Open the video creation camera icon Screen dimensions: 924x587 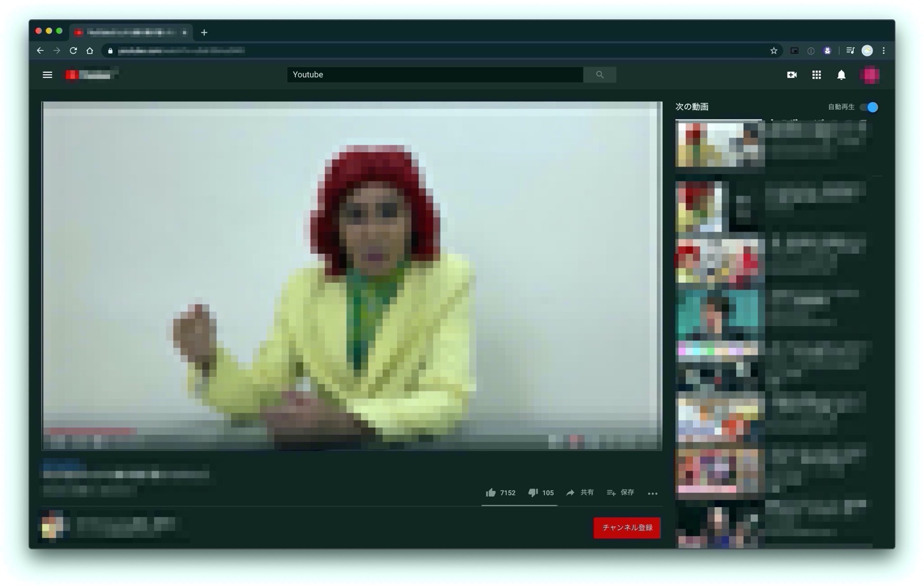coord(792,74)
